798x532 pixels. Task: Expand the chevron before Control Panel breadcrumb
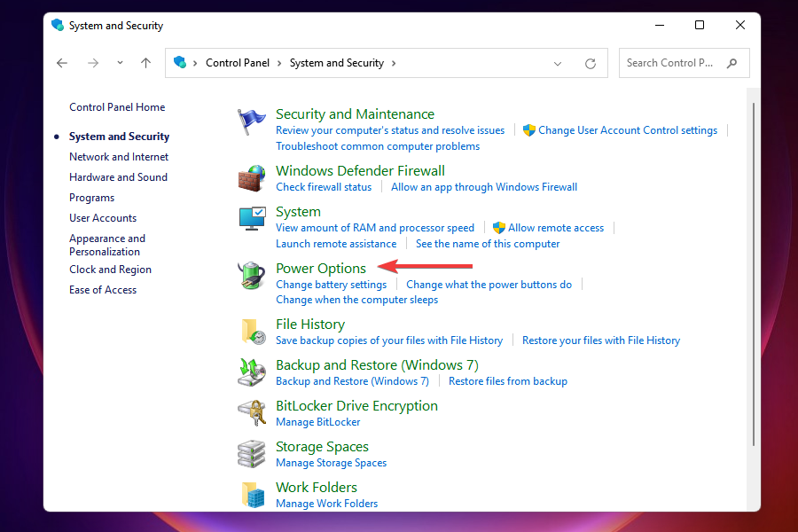pyautogui.click(x=195, y=63)
